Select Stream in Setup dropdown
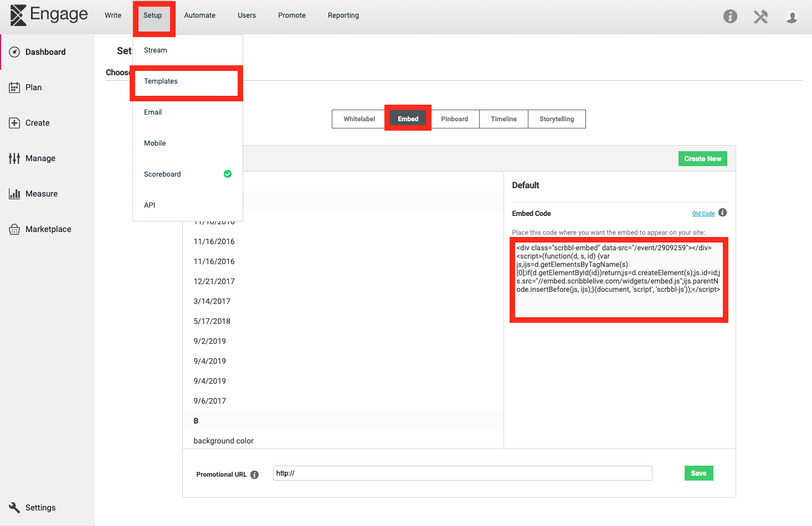 [x=188, y=50]
